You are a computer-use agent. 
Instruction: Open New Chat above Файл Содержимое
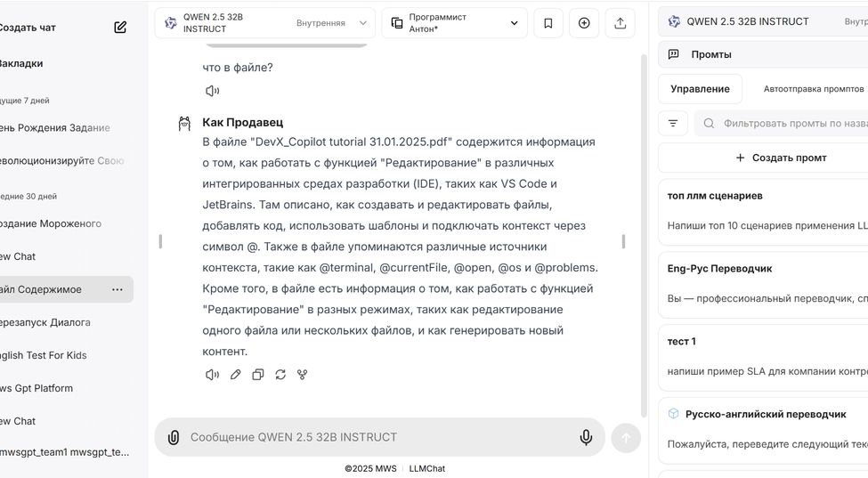pos(18,256)
